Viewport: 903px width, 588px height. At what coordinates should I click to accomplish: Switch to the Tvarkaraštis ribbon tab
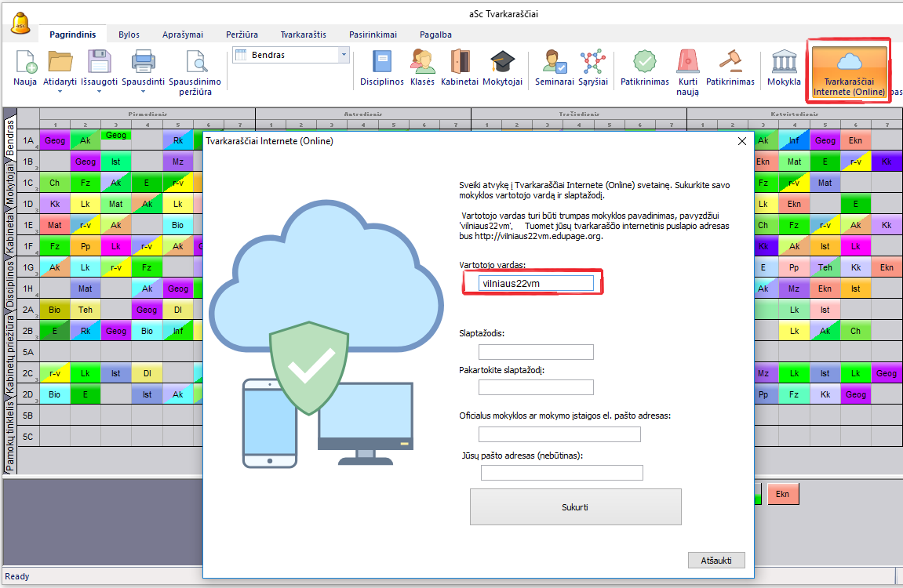[303, 34]
